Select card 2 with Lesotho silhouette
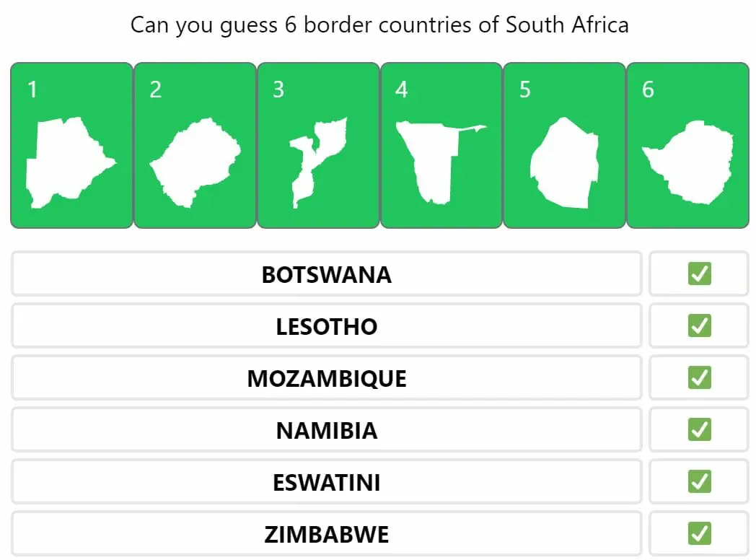 [x=195, y=145]
